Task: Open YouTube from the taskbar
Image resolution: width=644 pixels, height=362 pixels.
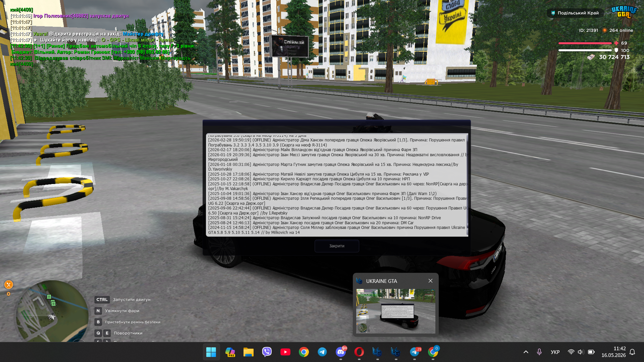Action: point(285,352)
